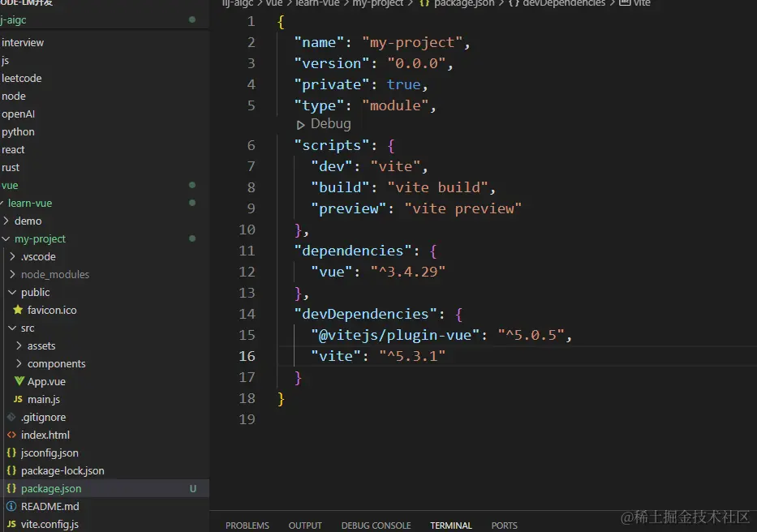This screenshot has height=532, width=757.
Task: Click the "vite build" script value
Action: (438, 187)
